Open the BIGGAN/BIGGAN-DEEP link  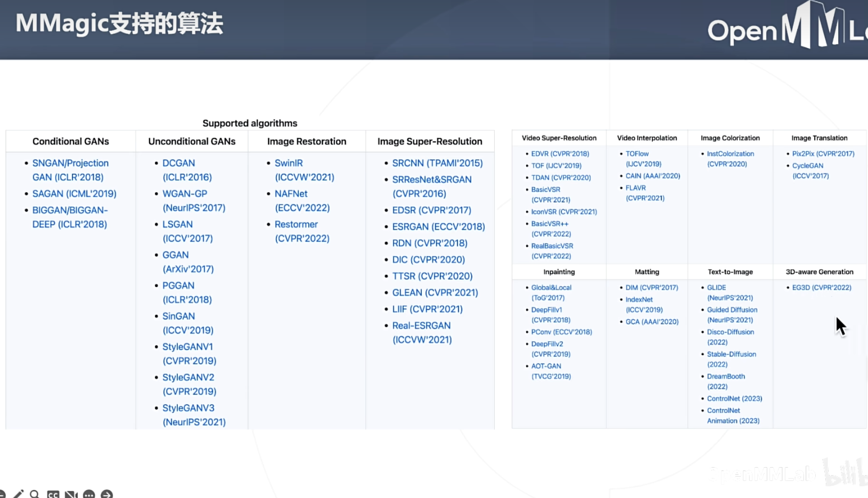[x=70, y=217]
